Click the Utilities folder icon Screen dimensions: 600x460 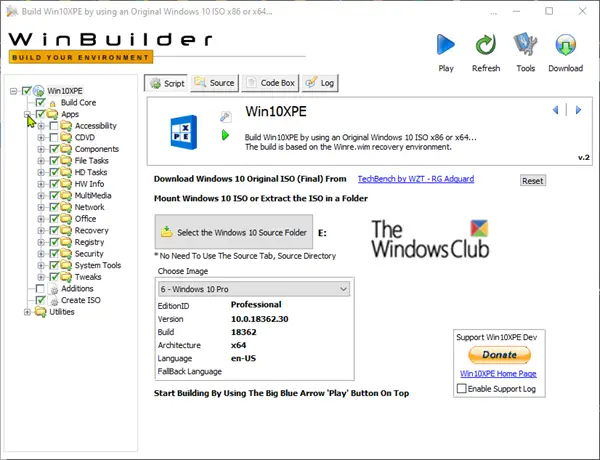pos(41,312)
